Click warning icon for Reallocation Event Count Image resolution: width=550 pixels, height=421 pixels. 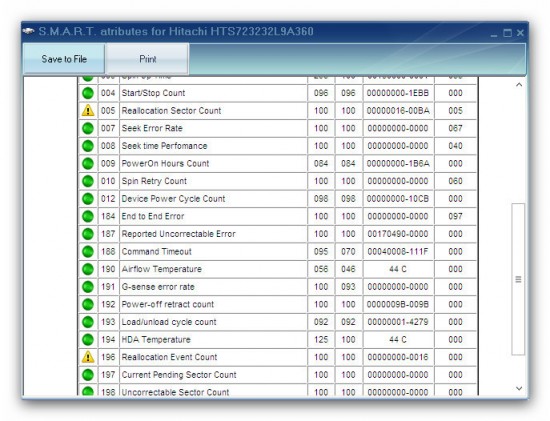point(88,357)
